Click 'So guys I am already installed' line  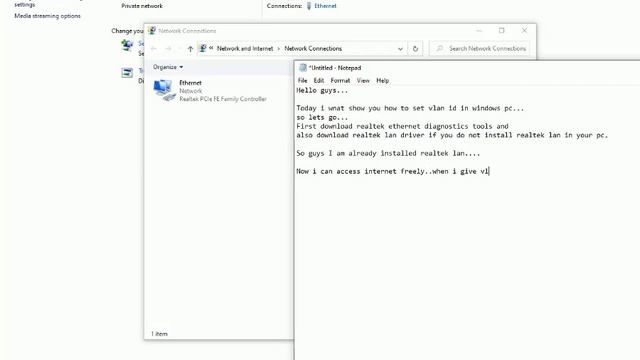click(x=388, y=153)
